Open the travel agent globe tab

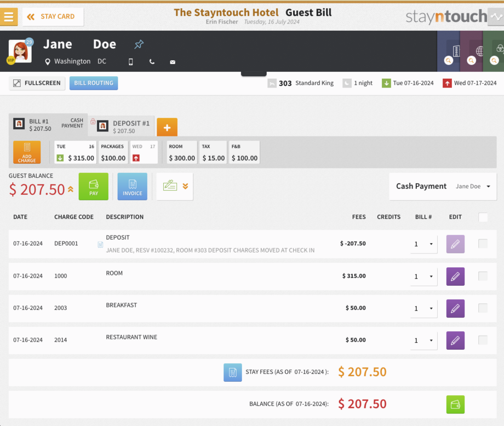click(x=472, y=51)
